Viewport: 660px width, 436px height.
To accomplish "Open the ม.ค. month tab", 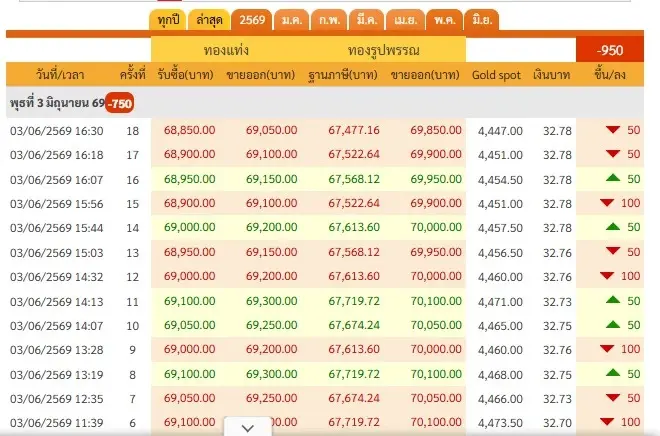I will [x=292, y=20].
